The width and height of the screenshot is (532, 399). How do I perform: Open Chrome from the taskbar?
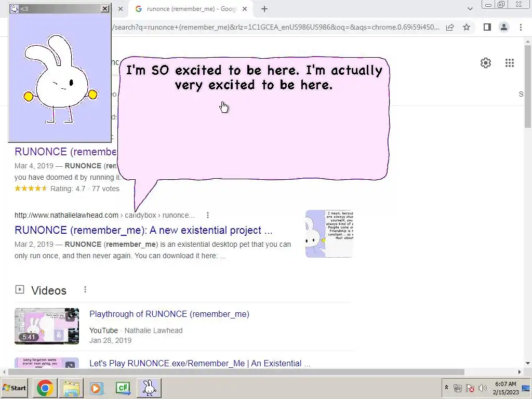point(45,388)
